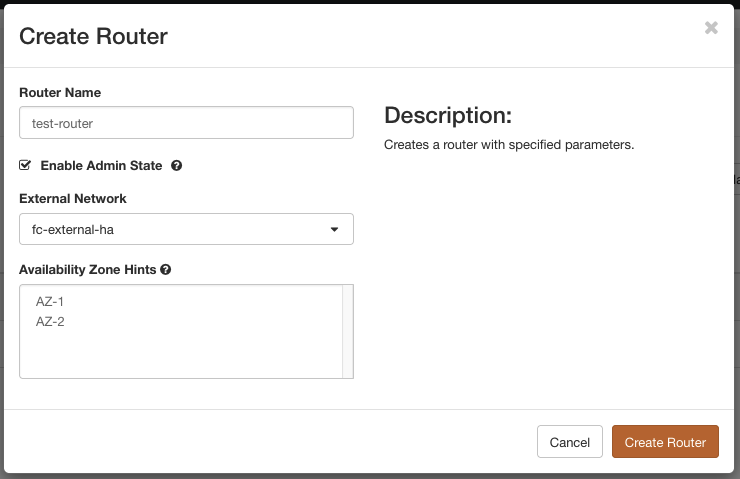This screenshot has width=740, height=479.
Task: Select AZ-1 in the zone hints list
Action: 50,301
